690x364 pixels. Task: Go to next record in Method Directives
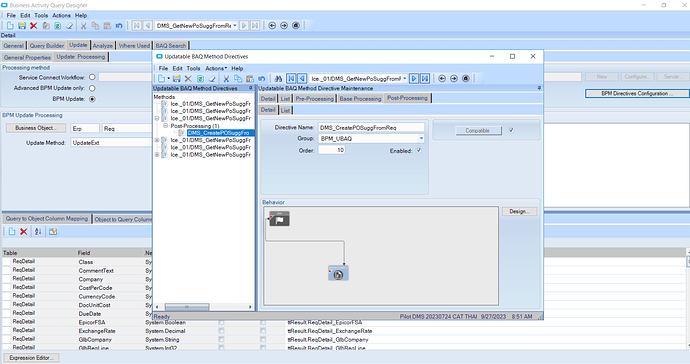414,78
